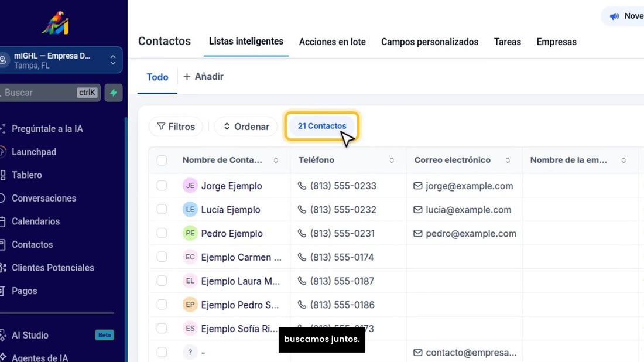Open Calendarios in sidebar
This screenshot has height=362, width=644.
[x=35, y=221]
